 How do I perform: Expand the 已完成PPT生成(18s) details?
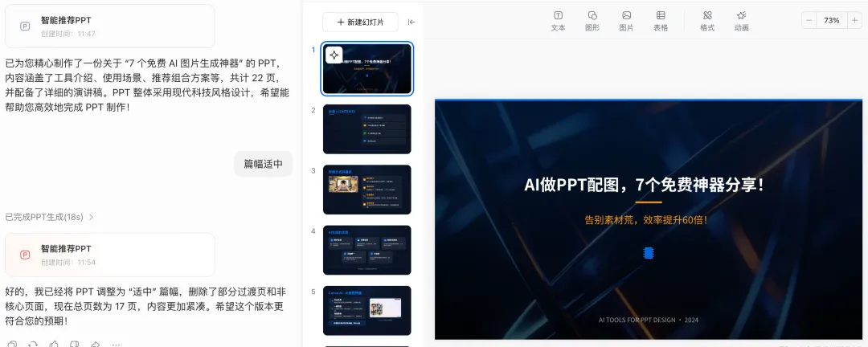point(49,217)
